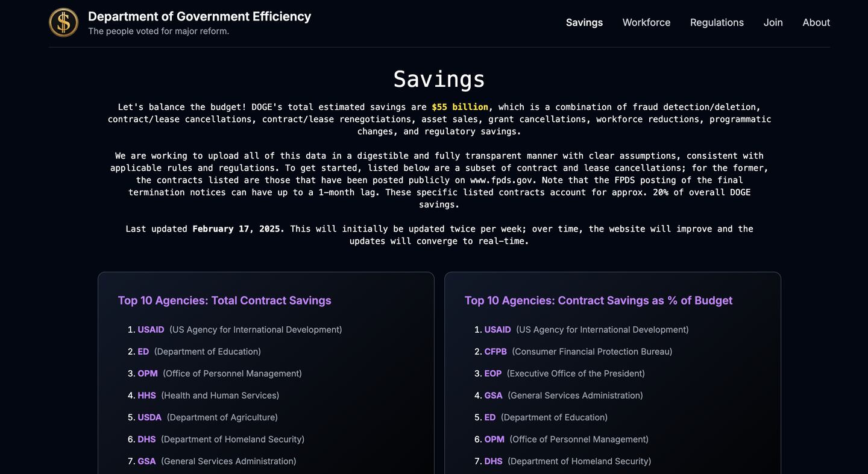
Task: Click the USDA Department of Agriculture link
Action: pos(149,417)
